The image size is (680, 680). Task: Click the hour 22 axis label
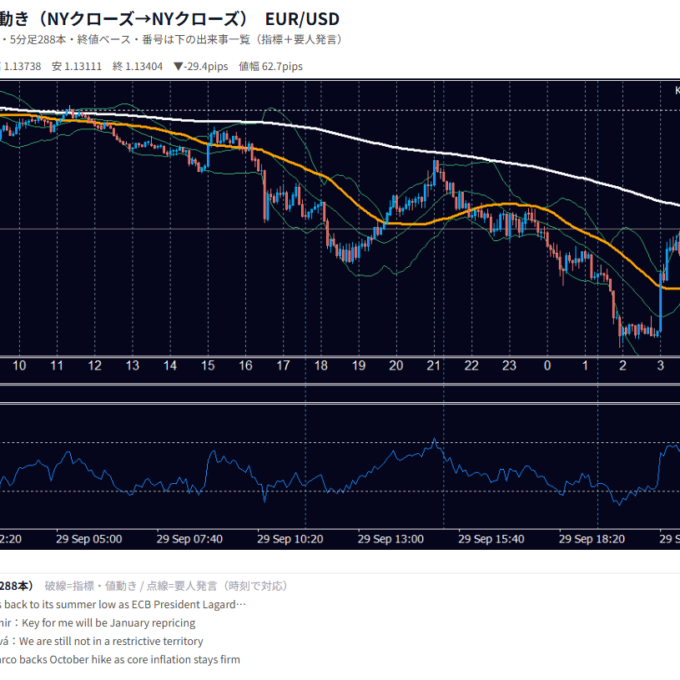click(x=471, y=366)
